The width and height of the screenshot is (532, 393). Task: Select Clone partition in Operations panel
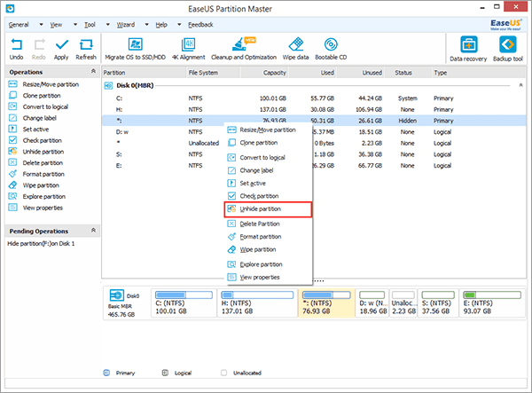(35, 95)
